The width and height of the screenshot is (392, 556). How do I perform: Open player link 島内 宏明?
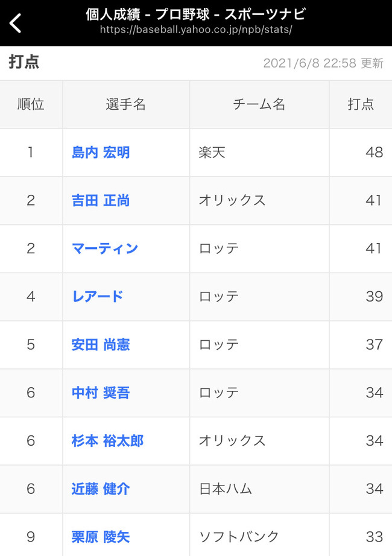[101, 153]
